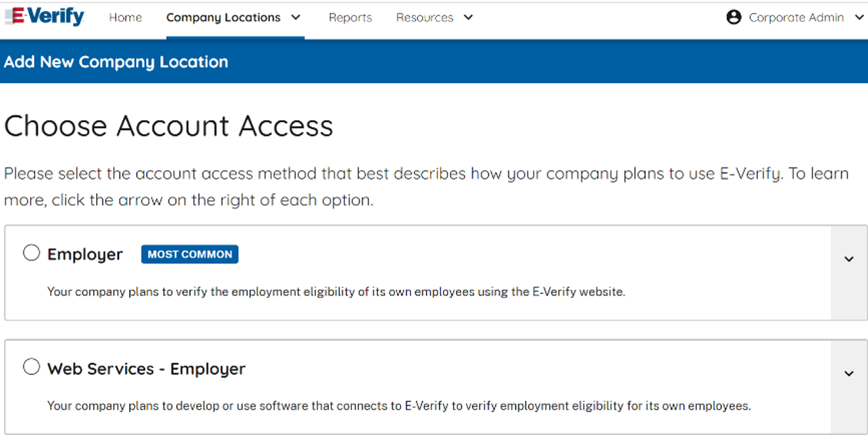Click the Web Services - Employer title

(146, 369)
